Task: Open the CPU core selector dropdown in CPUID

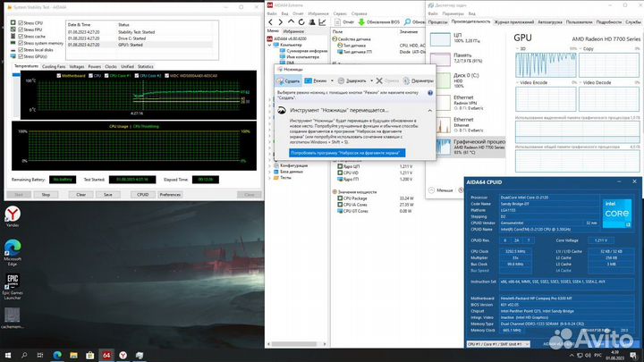Action: tap(498, 344)
